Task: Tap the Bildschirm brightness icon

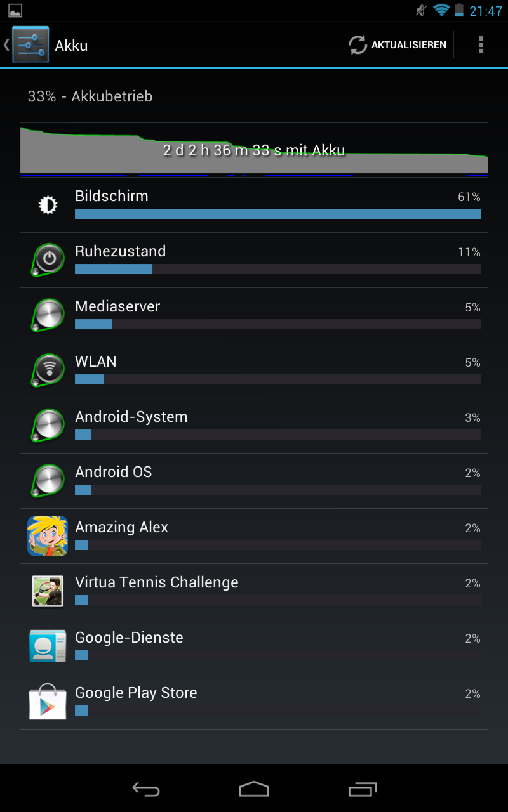Action: tap(48, 205)
